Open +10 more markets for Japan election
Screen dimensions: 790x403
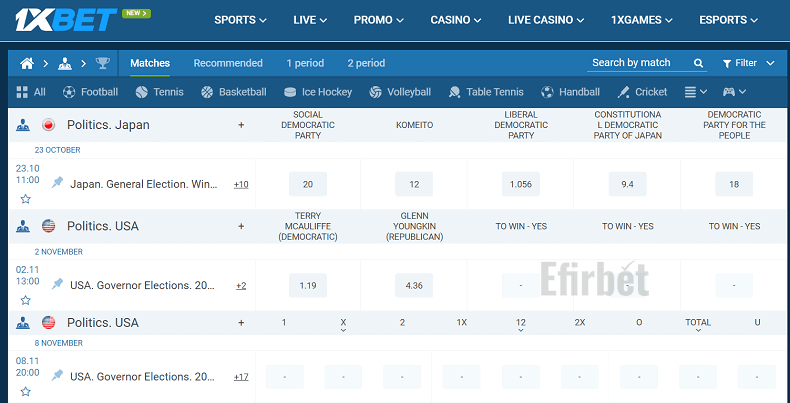[x=241, y=184]
